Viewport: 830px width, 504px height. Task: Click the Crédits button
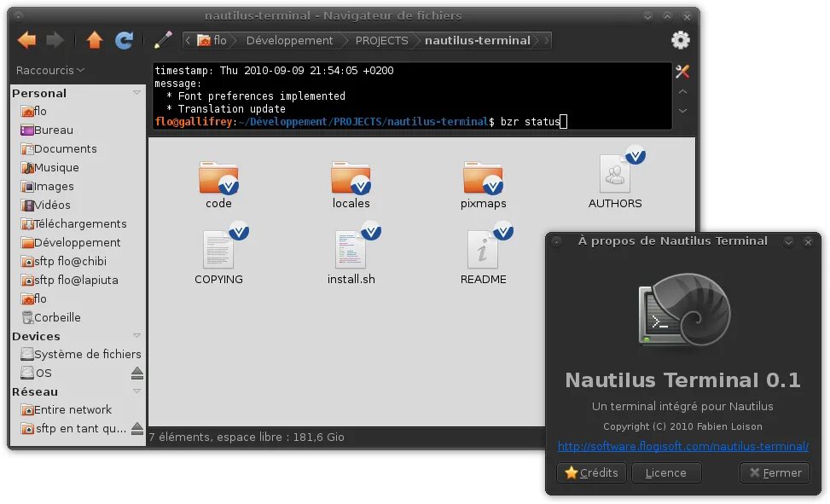tap(591, 472)
